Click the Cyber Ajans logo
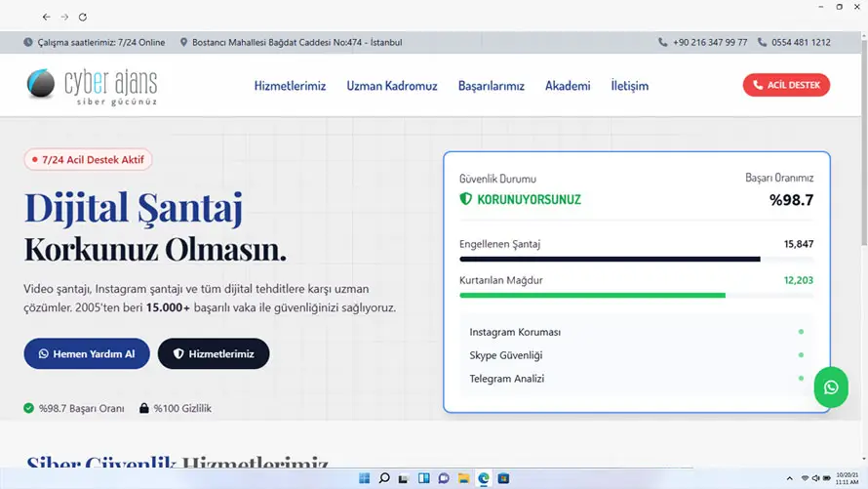 pos(92,86)
